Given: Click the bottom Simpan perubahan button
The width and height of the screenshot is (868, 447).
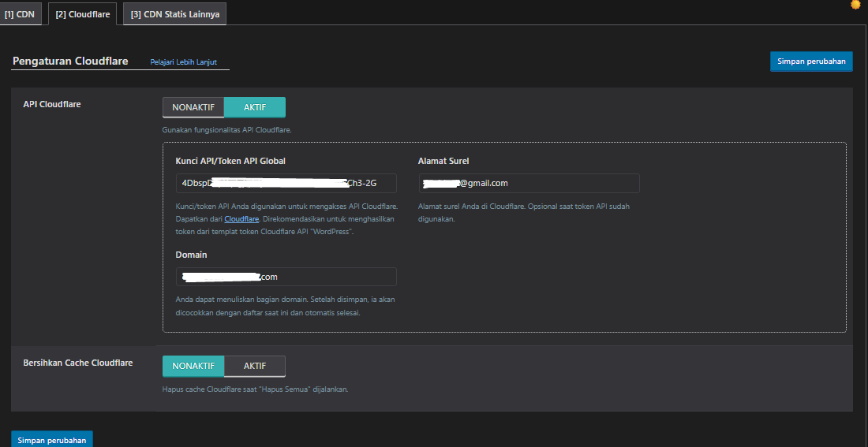Looking at the screenshot, I should (x=51, y=440).
